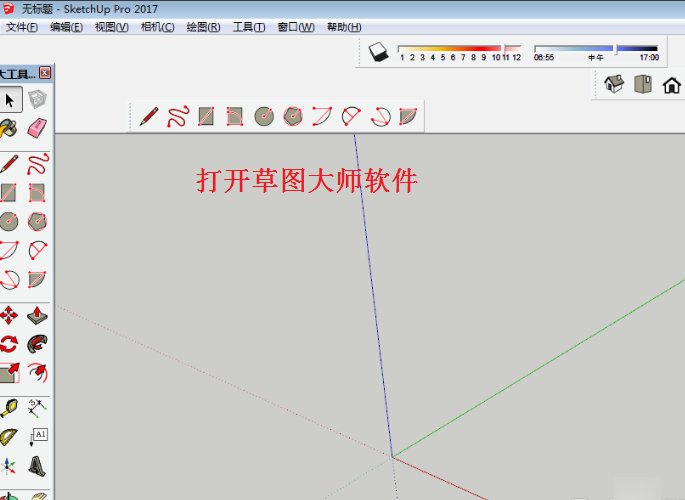Click the black outlined home icon
This screenshot has width=685, height=500.
pyautogui.click(x=671, y=85)
